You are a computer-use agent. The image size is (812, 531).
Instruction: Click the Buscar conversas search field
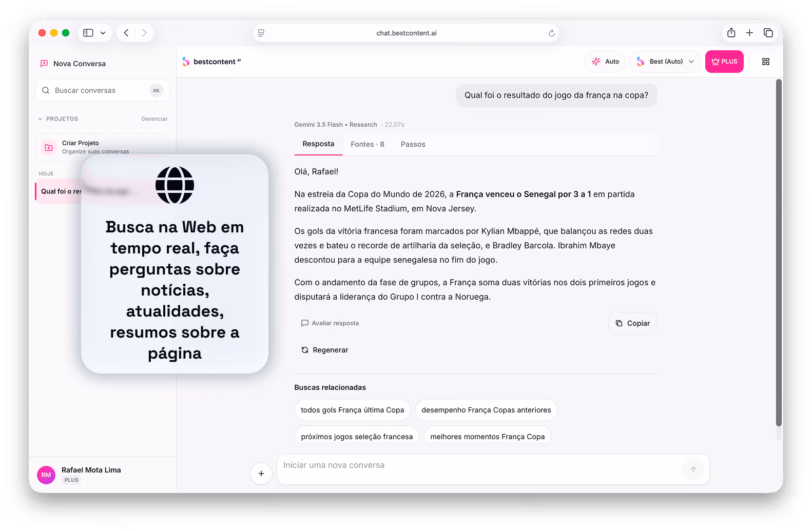pos(102,90)
